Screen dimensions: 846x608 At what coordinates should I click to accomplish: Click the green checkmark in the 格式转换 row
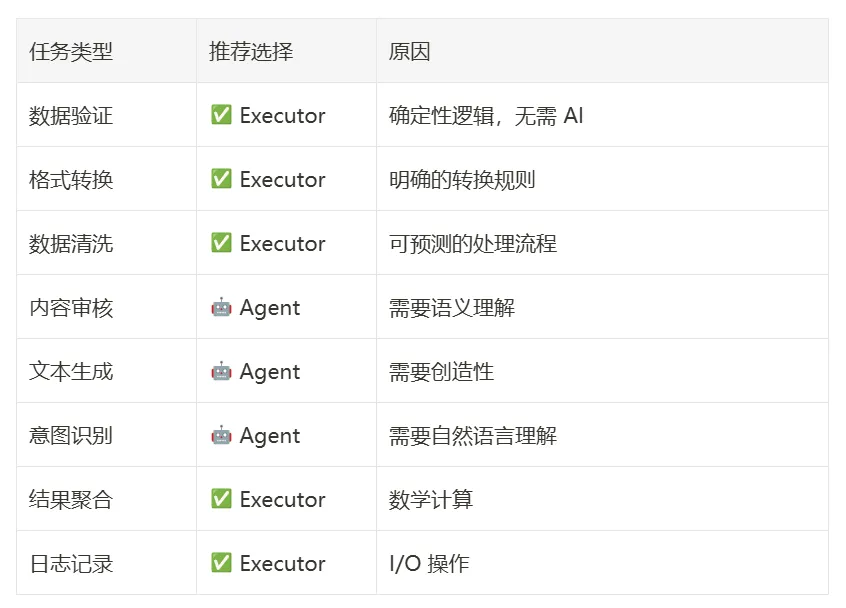click(221, 179)
